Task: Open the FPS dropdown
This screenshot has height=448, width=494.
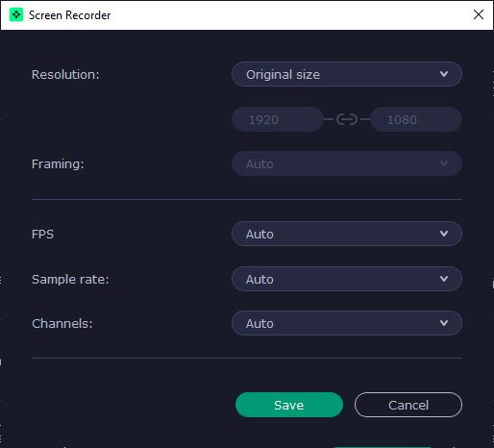Action: pos(347,234)
